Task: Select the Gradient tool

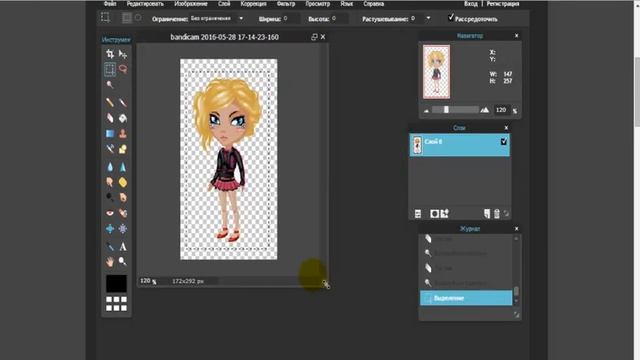Action: [x=110, y=133]
